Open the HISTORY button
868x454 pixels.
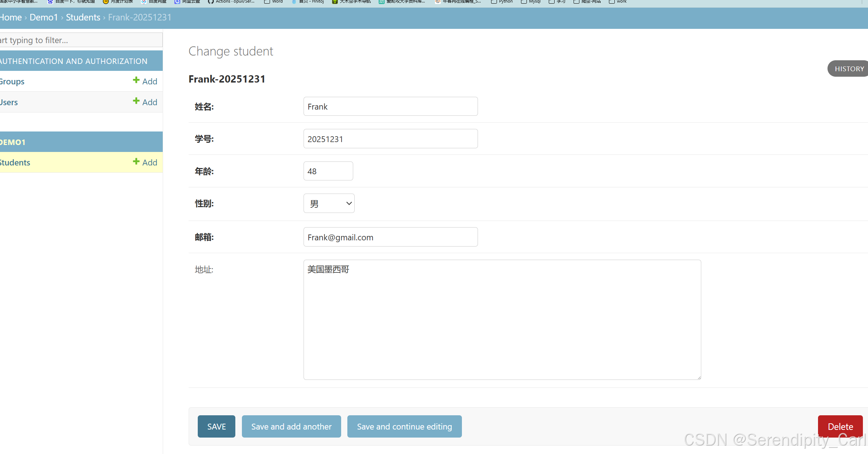pos(849,69)
